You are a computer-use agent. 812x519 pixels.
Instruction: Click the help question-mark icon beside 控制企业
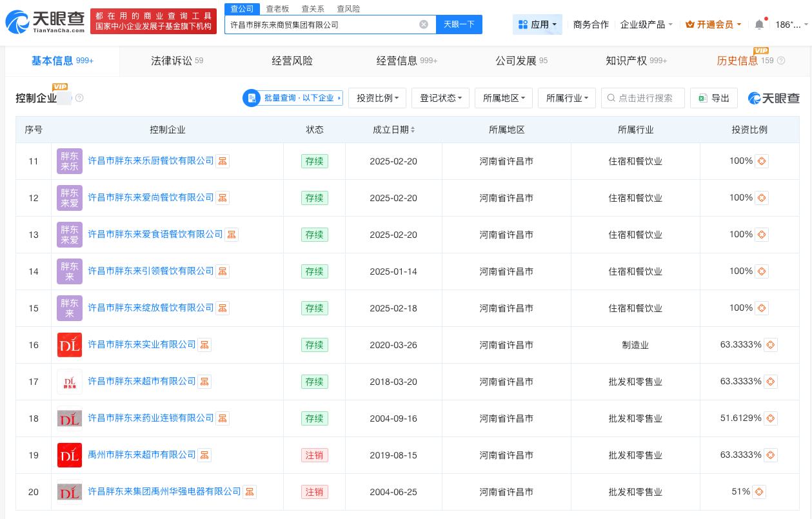coord(79,98)
